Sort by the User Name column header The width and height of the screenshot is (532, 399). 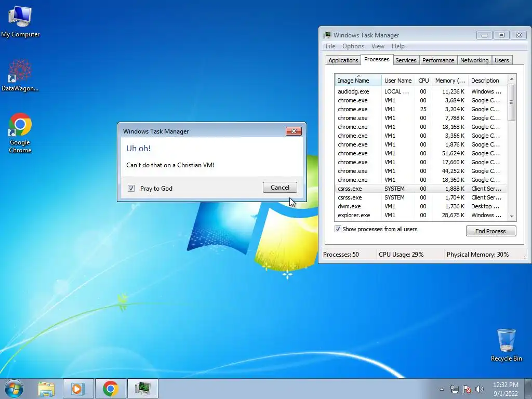point(398,81)
